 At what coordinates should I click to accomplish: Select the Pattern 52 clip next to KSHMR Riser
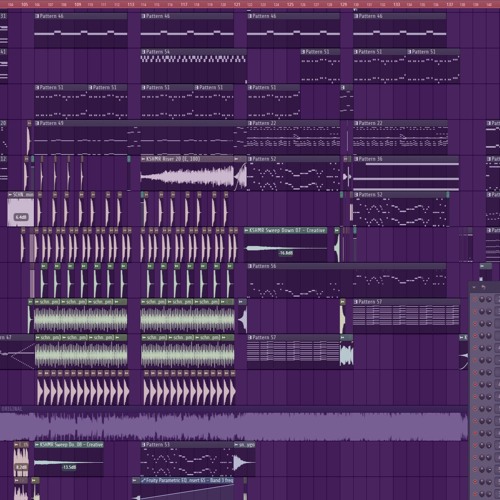tap(293, 173)
